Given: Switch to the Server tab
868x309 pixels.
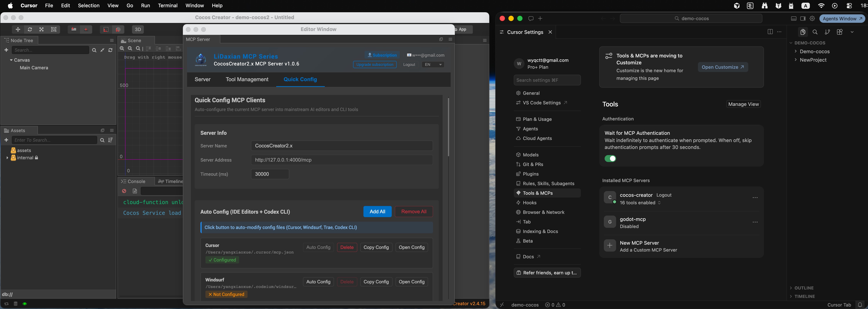Looking at the screenshot, I should (x=203, y=79).
